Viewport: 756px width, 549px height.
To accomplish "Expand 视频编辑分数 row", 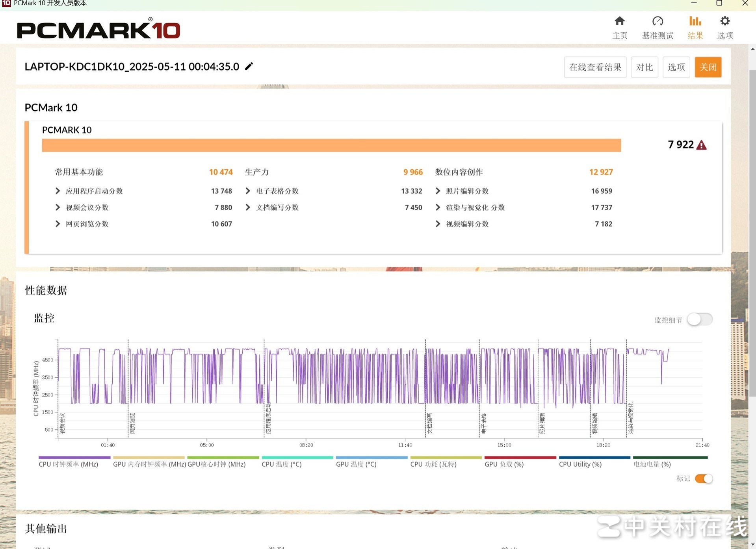I will [438, 224].
